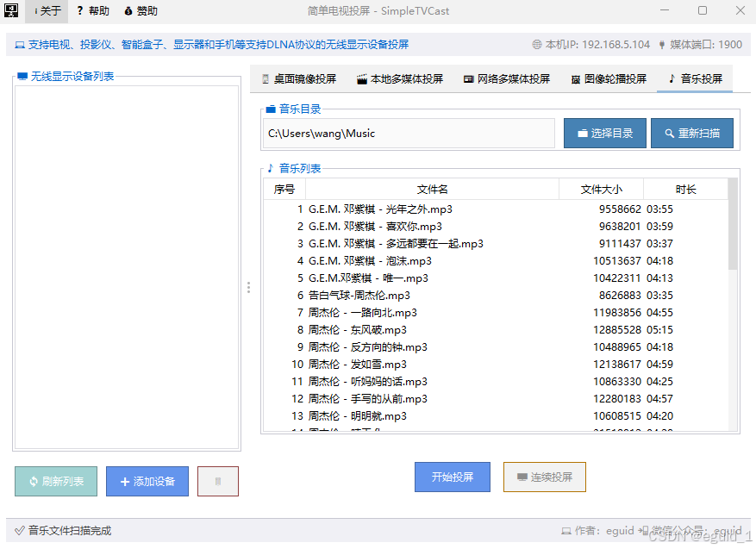Click the monitor icon in the DLNA banner

(20, 45)
